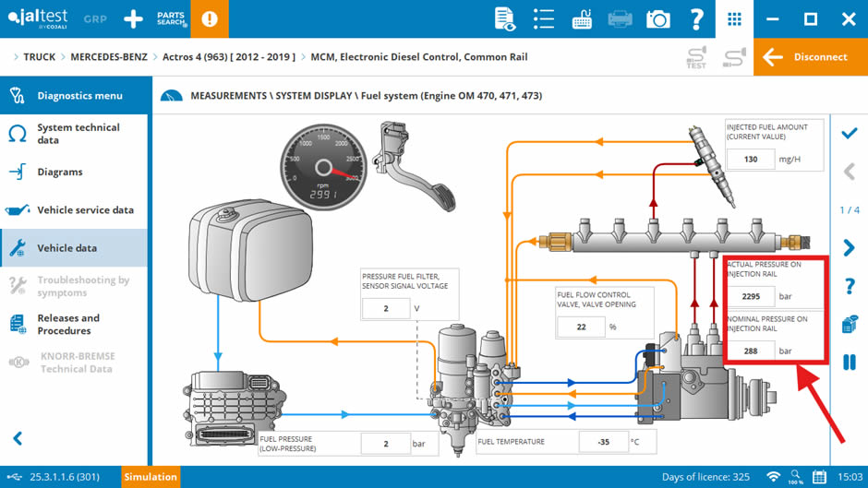Image resolution: width=868 pixels, height=488 pixels.
Task: Take a screenshot with camera icon
Action: (658, 19)
